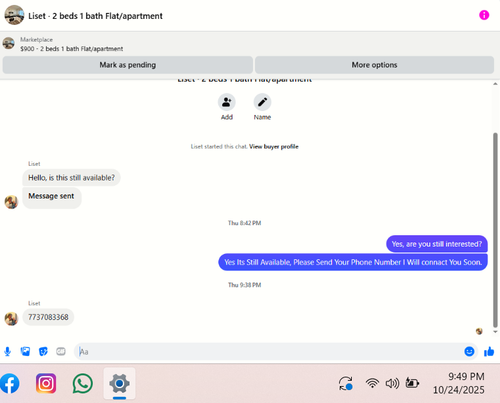Click Liset's avatar beside phone number
The image size is (500, 403).
point(11,319)
